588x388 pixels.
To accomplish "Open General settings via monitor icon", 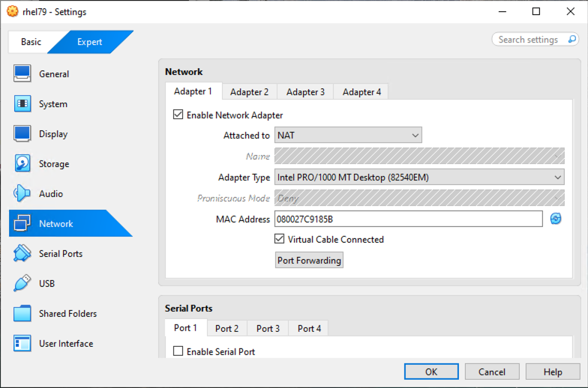I will coord(22,73).
